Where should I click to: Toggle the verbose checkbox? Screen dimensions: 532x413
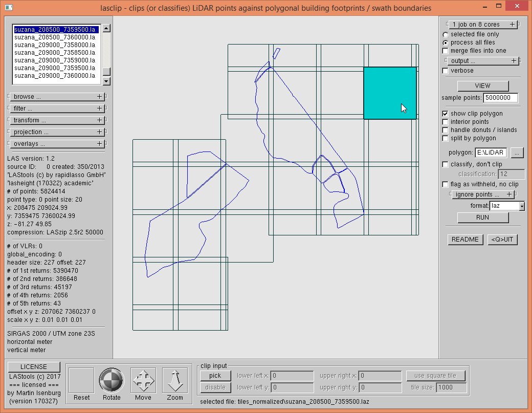pyautogui.click(x=446, y=71)
